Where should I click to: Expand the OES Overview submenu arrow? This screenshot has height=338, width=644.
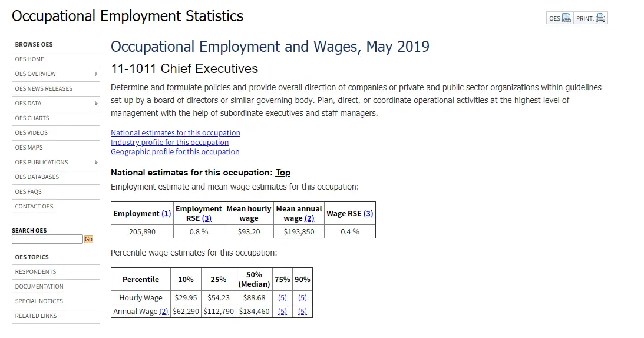tap(96, 74)
